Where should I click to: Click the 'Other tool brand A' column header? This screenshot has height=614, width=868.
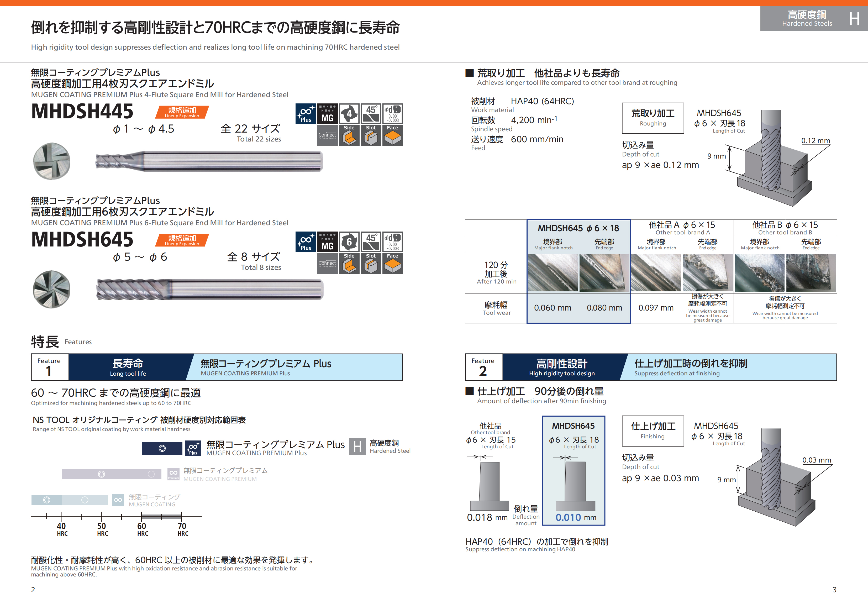tap(682, 228)
